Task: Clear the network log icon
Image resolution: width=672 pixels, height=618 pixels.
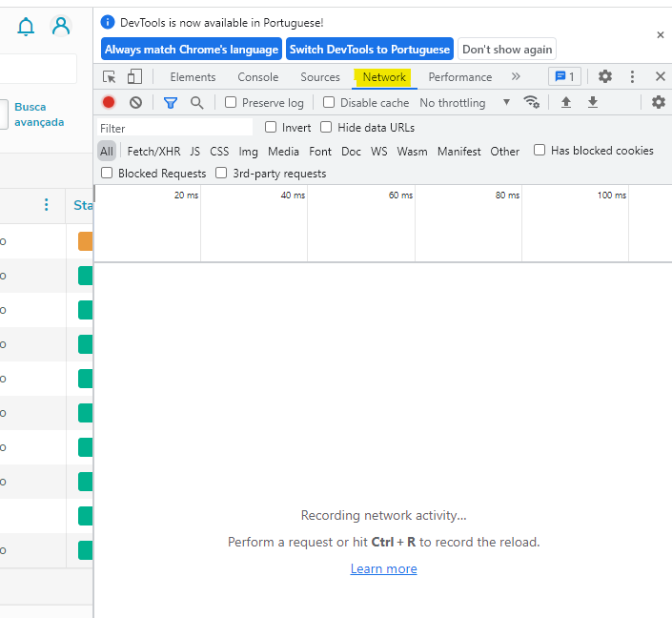Action: click(136, 102)
